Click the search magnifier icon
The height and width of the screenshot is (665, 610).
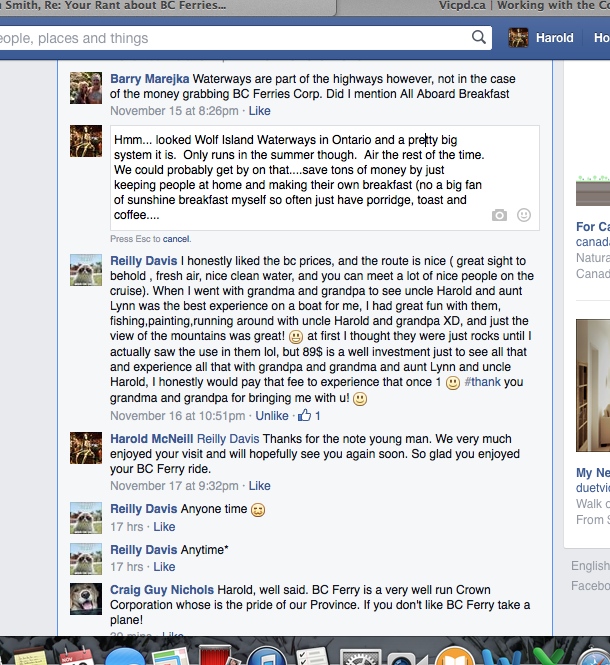pos(479,37)
